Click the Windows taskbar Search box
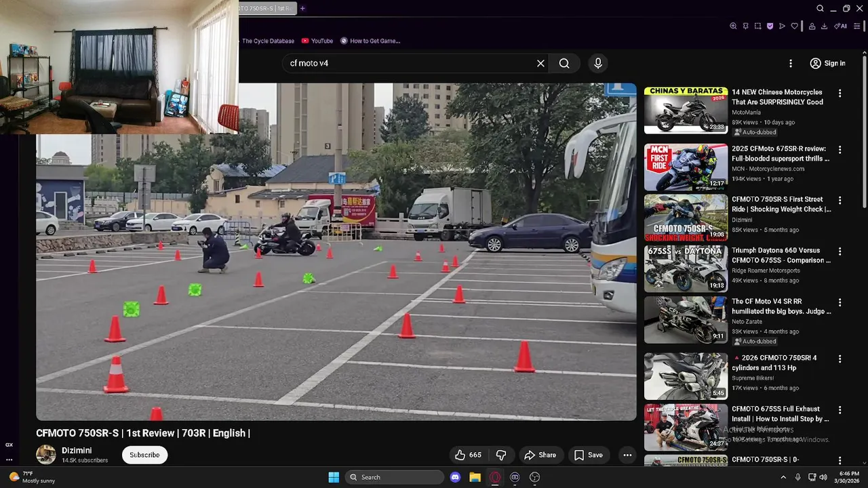Screen dimensions: 868x488 pos(395,477)
